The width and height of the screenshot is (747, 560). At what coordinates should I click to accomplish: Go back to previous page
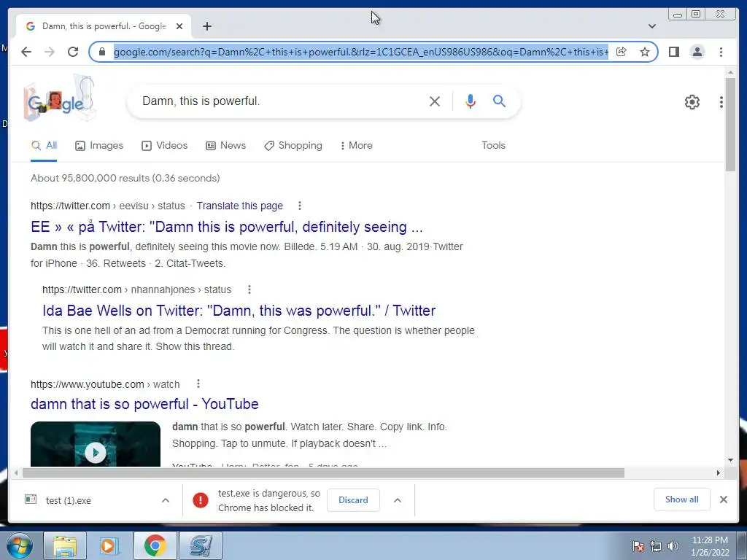point(26,52)
